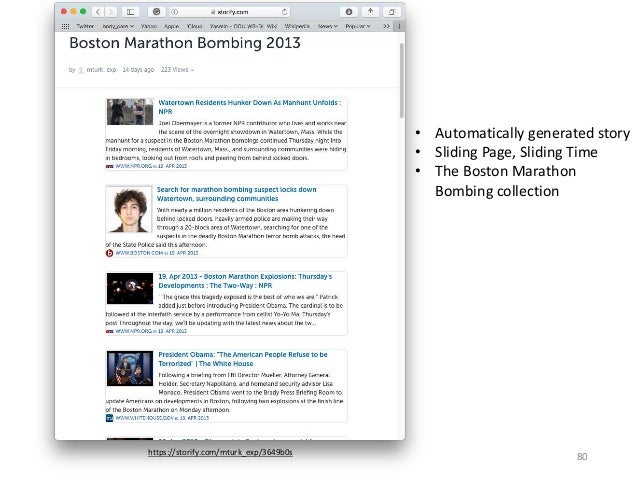Image resolution: width=638 pixels, height=479 pixels.
Task: Open Boston Marathon Explosions Thursday's Developments headline
Action: (245, 281)
